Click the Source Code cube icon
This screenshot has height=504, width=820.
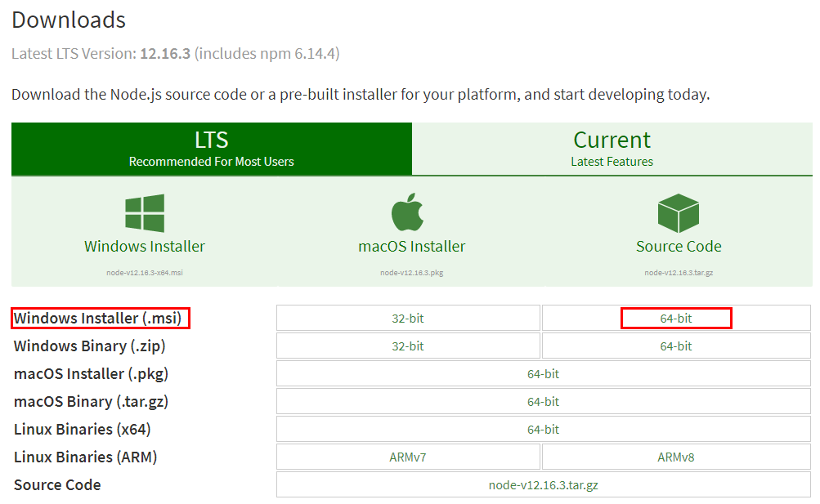click(679, 213)
